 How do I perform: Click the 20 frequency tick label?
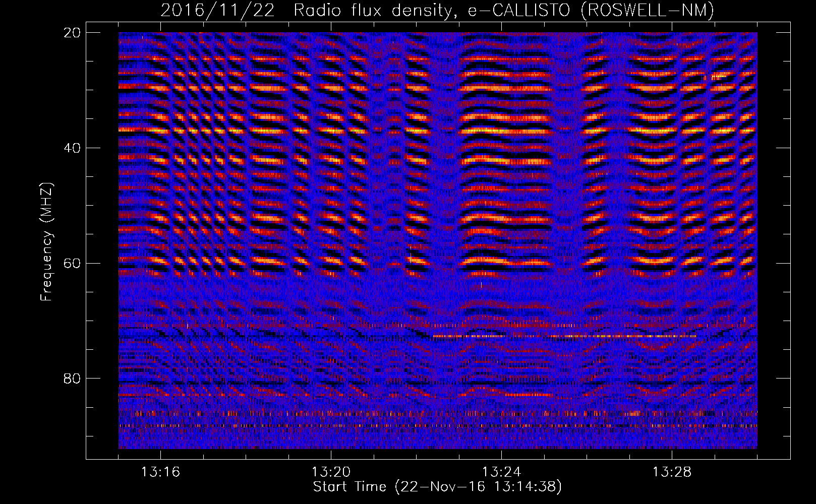(x=72, y=33)
